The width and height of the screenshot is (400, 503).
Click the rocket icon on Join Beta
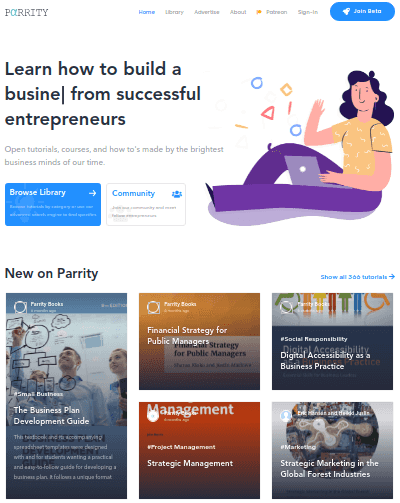pyautogui.click(x=346, y=11)
